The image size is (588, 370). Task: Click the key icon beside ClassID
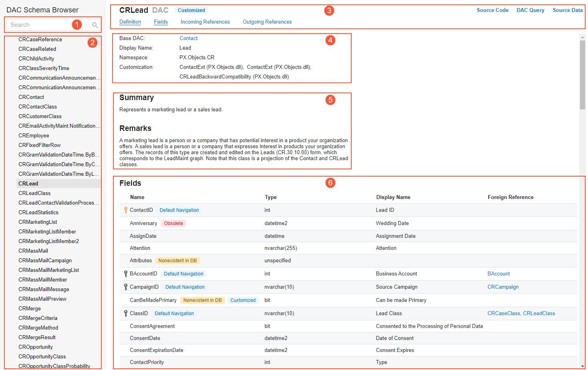(x=125, y=314)
